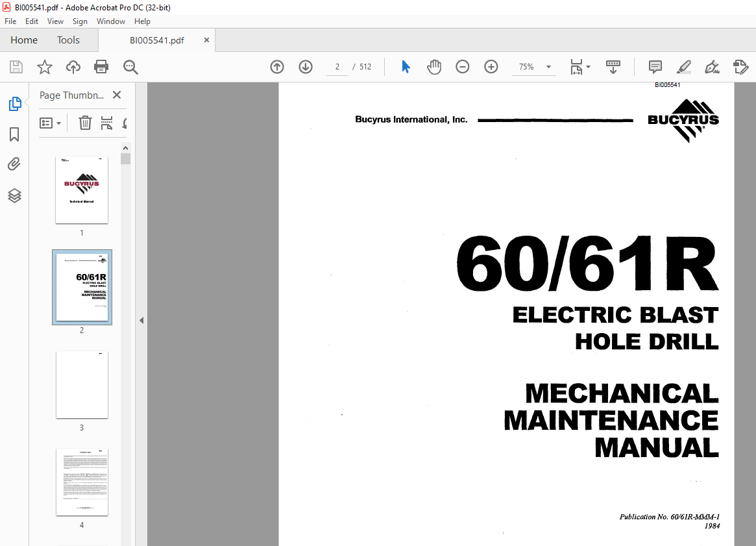The width and height of the screenshot is (756, 546).
Task: Open the Window menu
Action: pyautogui.click(x=111, y=21)
